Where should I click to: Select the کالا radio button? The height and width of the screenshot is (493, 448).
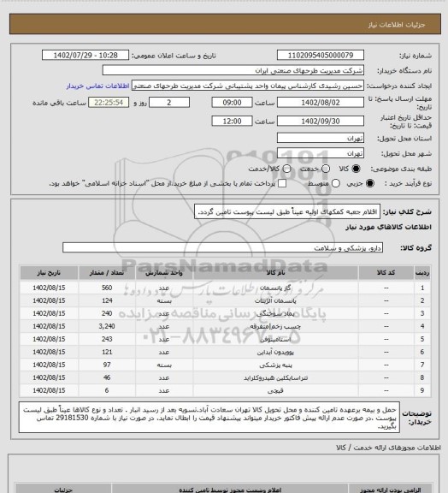point(356,169)
